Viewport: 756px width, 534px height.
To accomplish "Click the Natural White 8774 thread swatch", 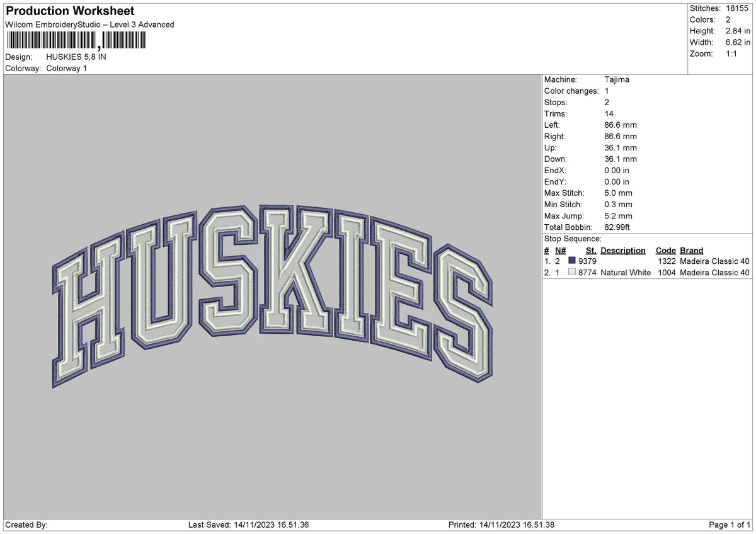I will (x=572, y=272).
